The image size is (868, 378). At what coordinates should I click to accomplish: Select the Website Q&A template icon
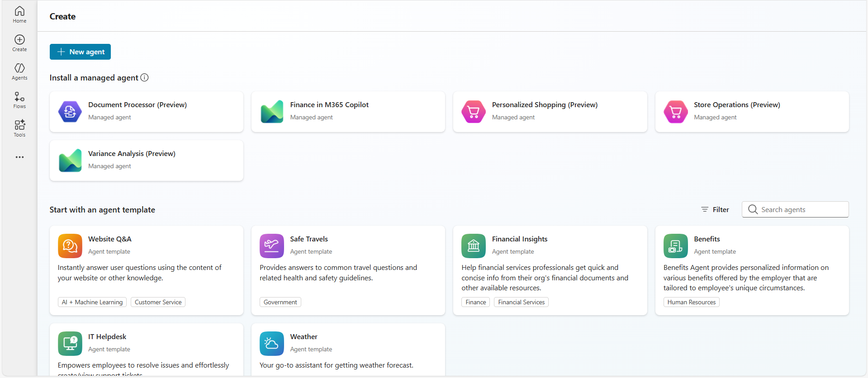[x=70, y=246]
